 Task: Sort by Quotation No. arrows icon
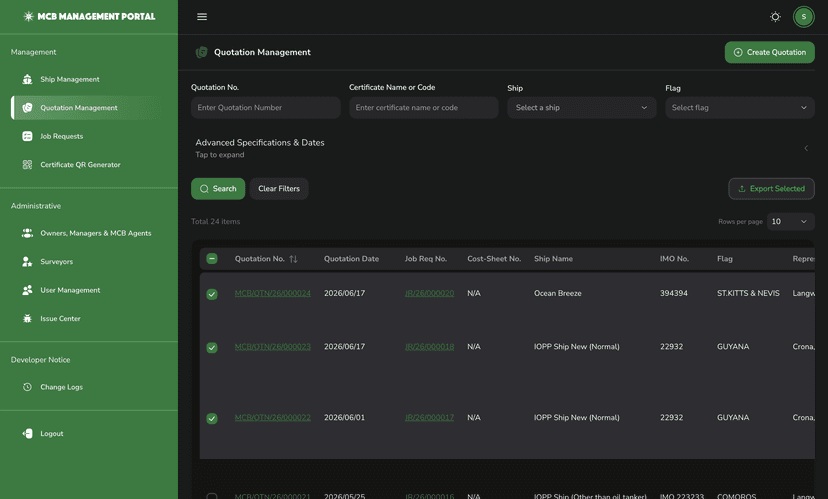point(294,259)
